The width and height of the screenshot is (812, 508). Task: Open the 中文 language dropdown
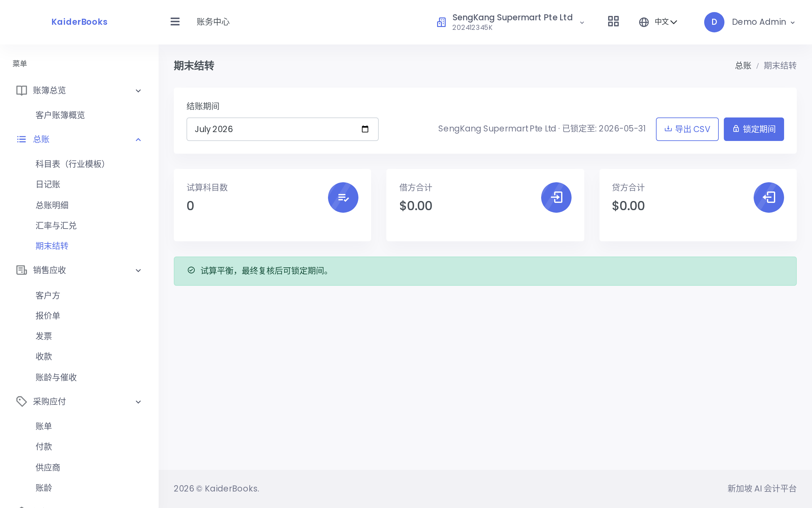pos(666,22)
